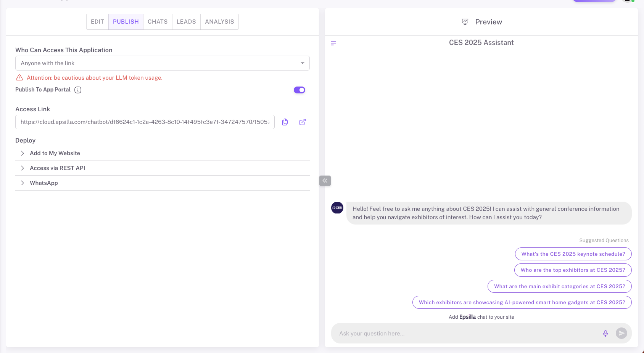The width and height of the screenshot is (644, 353).
Task: Go to the ANALYSIS tab
Action: pos(219,22)
